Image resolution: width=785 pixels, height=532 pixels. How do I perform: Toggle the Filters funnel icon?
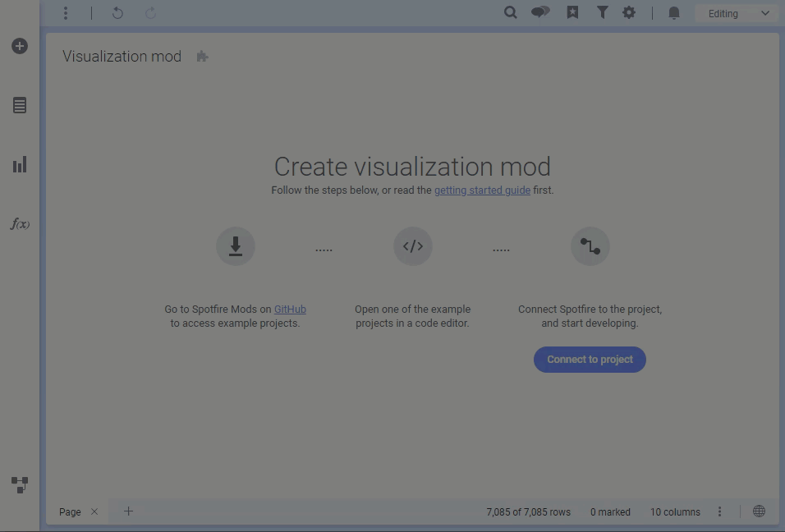tap(602, 12)
